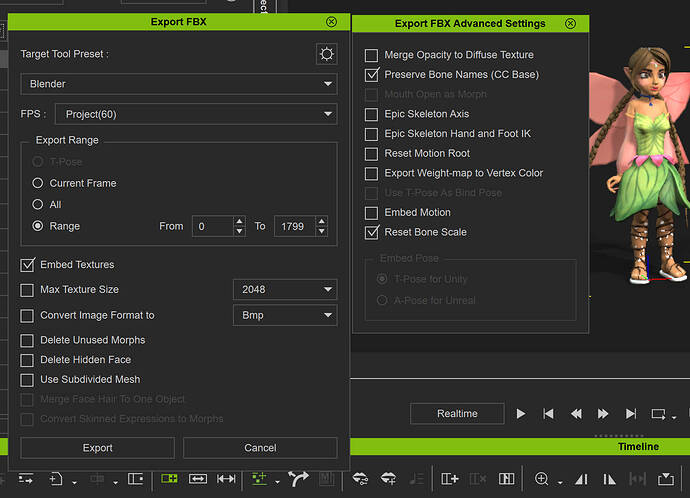Click the left-pointing triangle mark-in icon
The width and height of the screenshot is (690, 498).
[581, 479]
